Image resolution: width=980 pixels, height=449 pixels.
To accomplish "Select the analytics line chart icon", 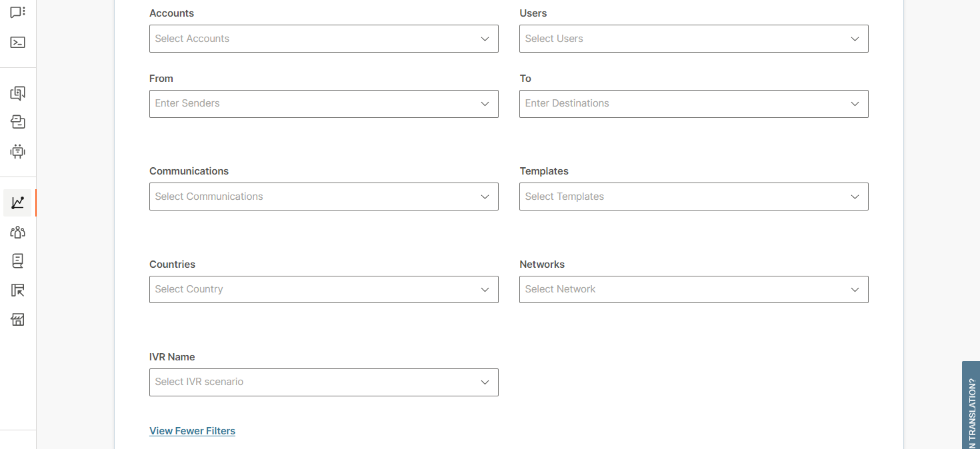I will point(18,203).
